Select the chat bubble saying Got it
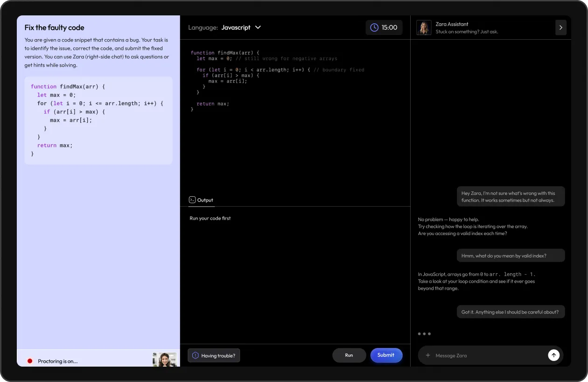The image size is (588, 382). (511, 312)
